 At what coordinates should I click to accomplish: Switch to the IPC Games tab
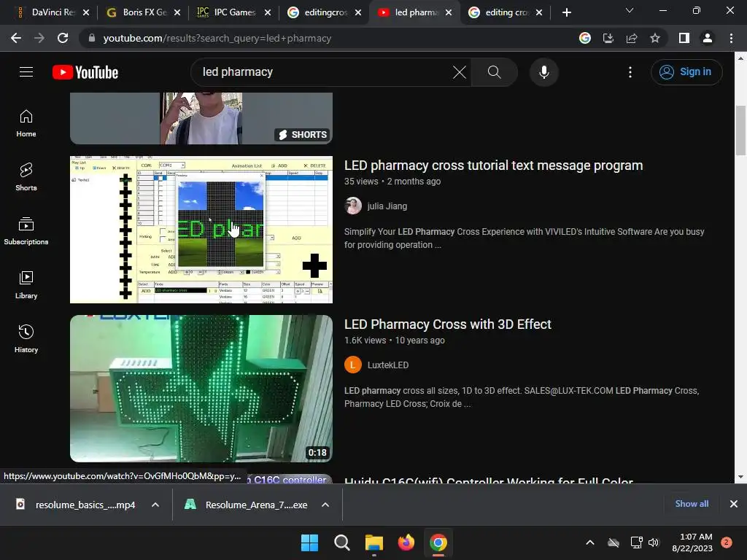point(234,12)
